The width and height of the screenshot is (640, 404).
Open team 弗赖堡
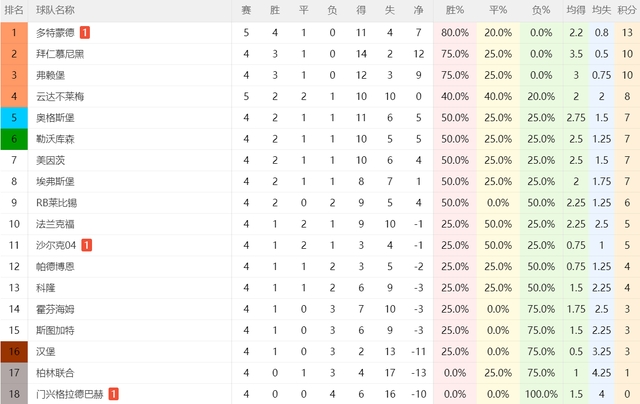[x=51, y=75]
